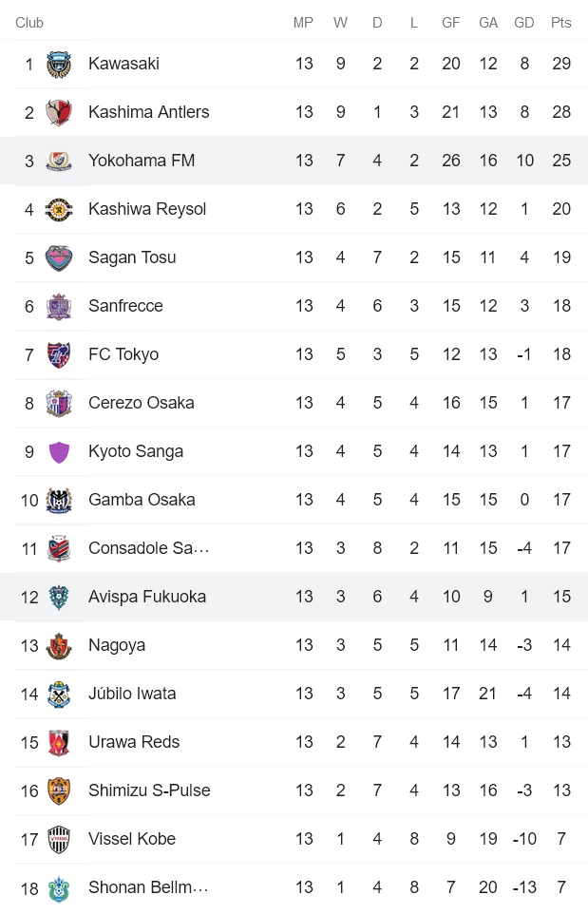Screen dimensions: 588x914
Task: Click the Shimizu S-Pulse logo
Action: point(60,790)
